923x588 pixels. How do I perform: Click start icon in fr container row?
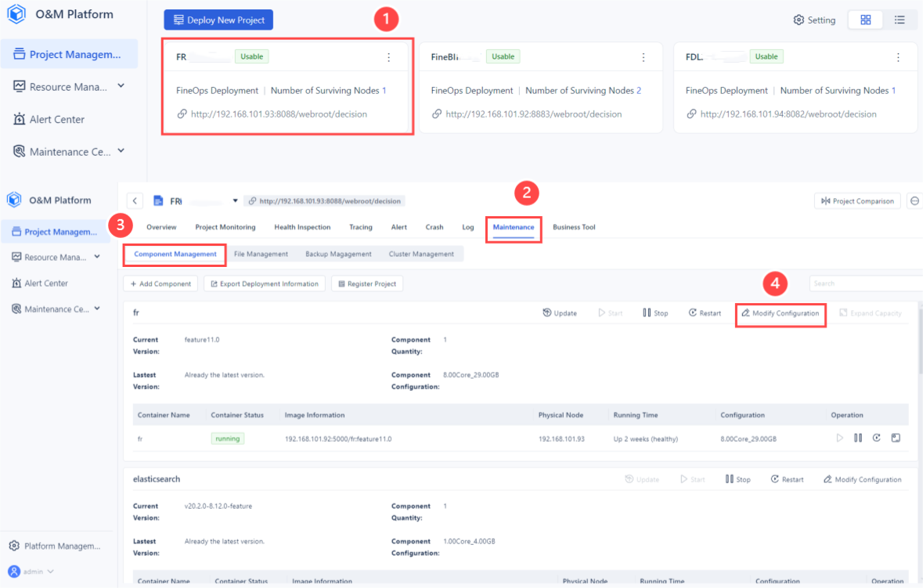pyautogui.click(x=839, y=438)
